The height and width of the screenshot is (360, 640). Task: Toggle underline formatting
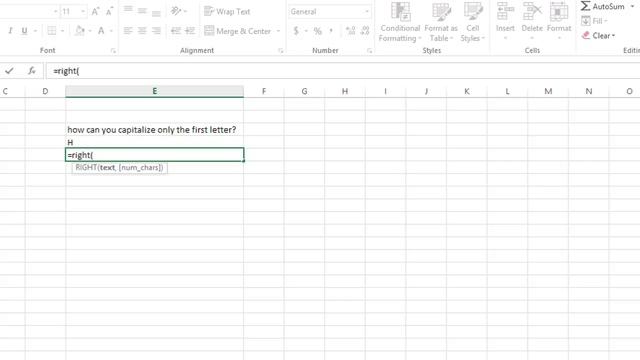pos(24,31)
